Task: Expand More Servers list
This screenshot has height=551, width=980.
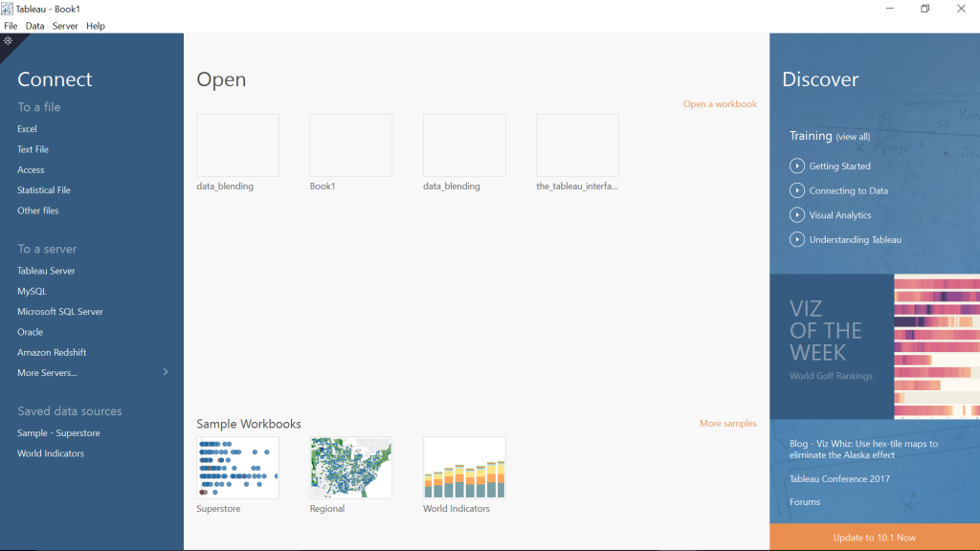Action: [x=48, y=372]
